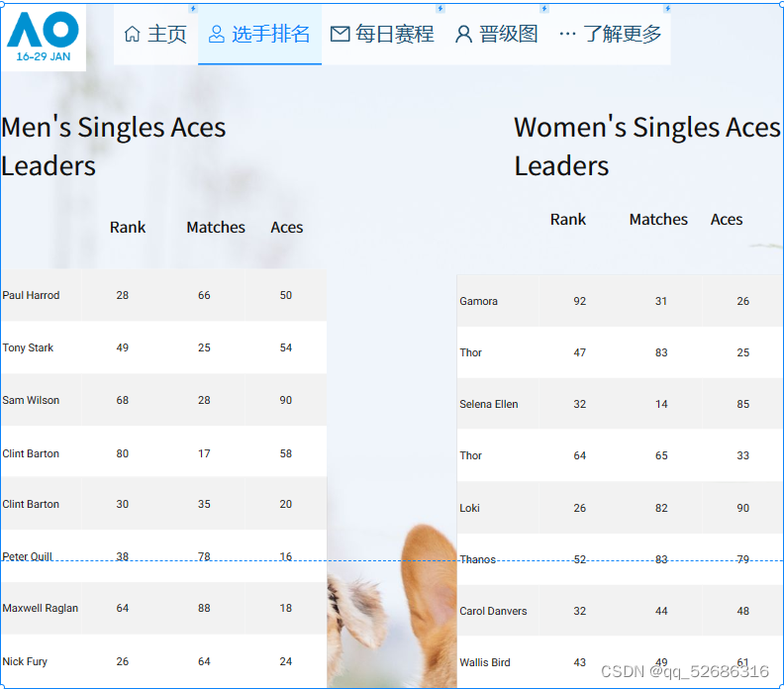Click Carol Danvers' aces value 48
The height and width of the screenshot is (689, 784).
pos(743,611)
